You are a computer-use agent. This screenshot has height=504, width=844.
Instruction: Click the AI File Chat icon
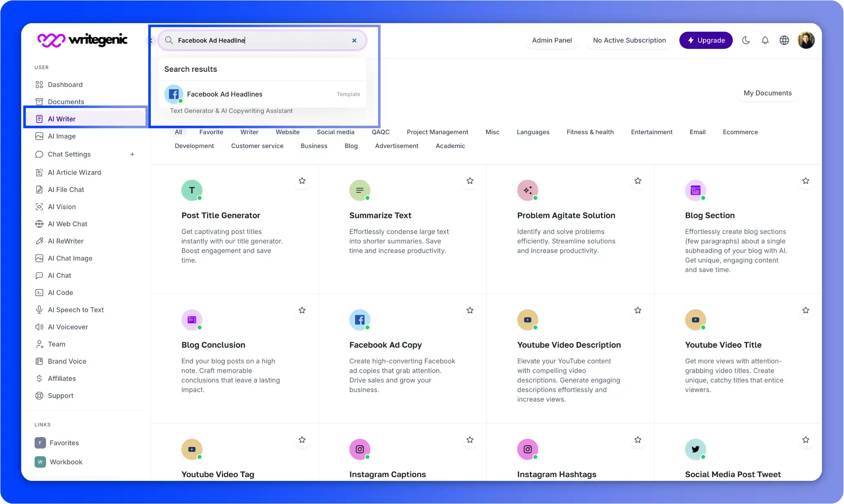tap(39, 190)
